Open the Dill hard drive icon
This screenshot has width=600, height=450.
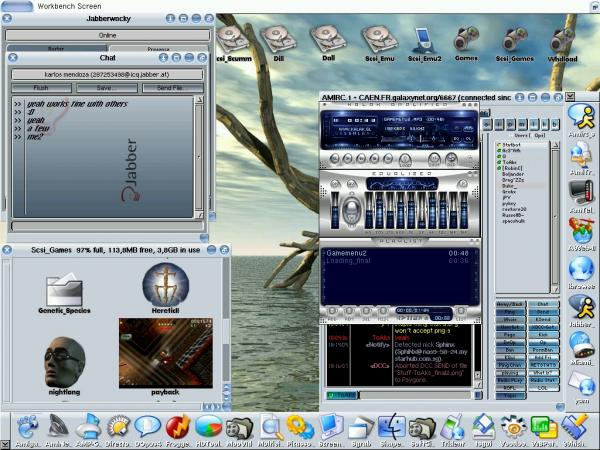tap(279, 43)
